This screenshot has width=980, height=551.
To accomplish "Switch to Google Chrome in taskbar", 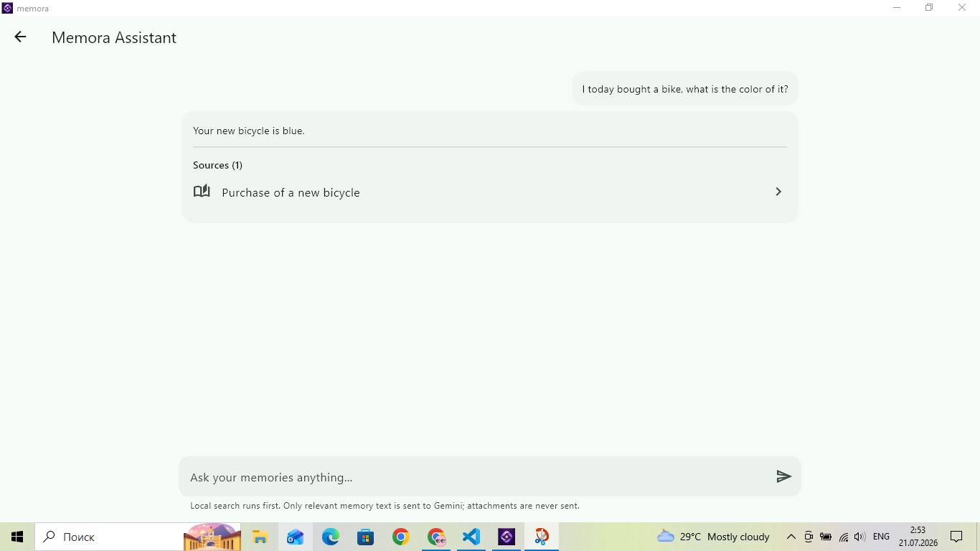I will pos(400,537).
